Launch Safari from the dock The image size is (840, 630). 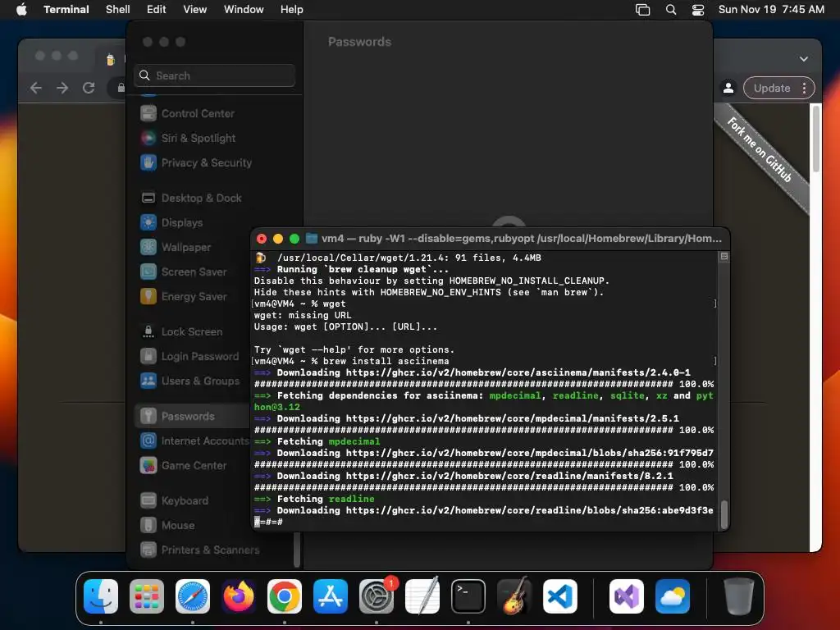[193, 596]
